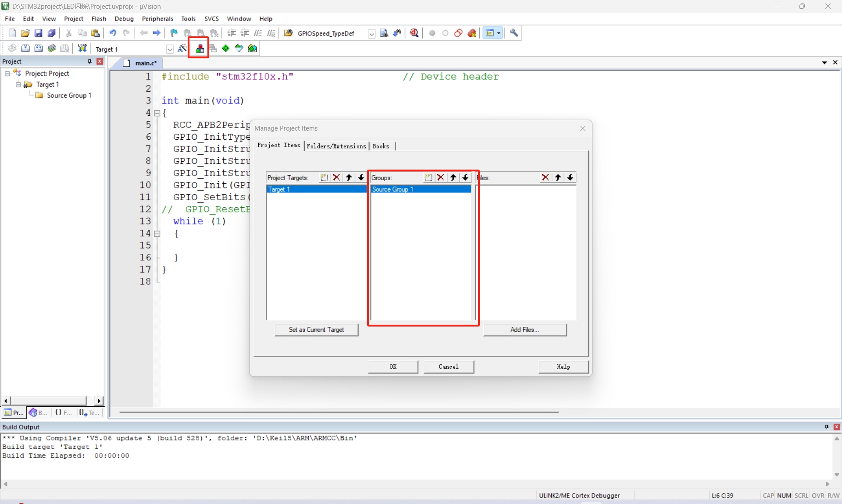Open the GPIOSpeed_TypeDef find dropdown
Screen dimensions: 842x504
click(371, 33)
